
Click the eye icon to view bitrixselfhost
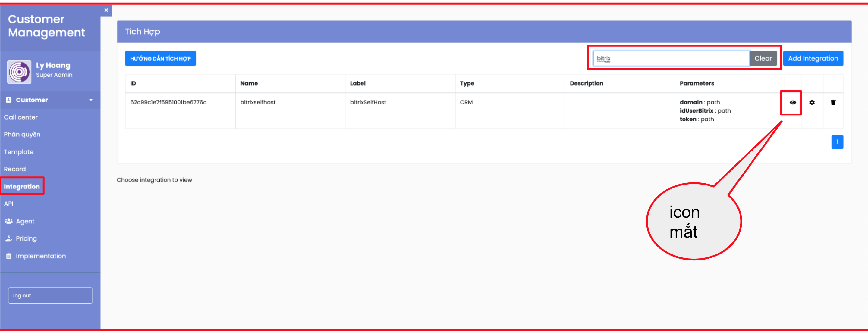(793, 102)
